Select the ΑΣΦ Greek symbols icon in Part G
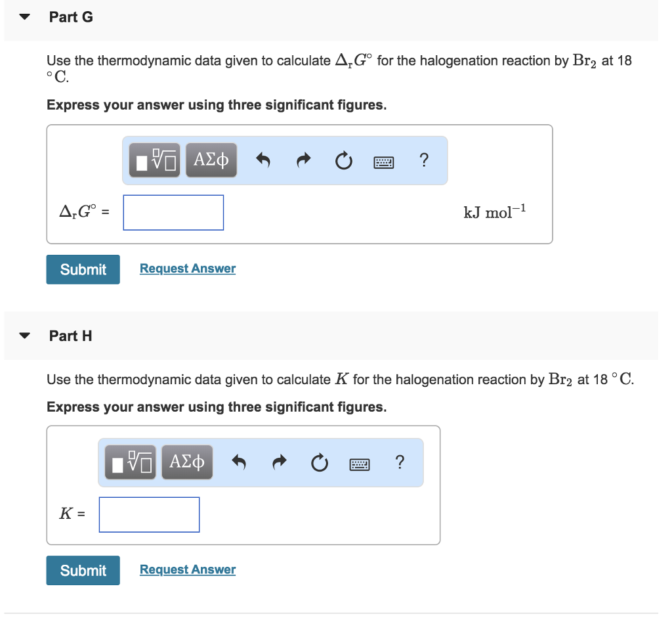 (211, 160)
